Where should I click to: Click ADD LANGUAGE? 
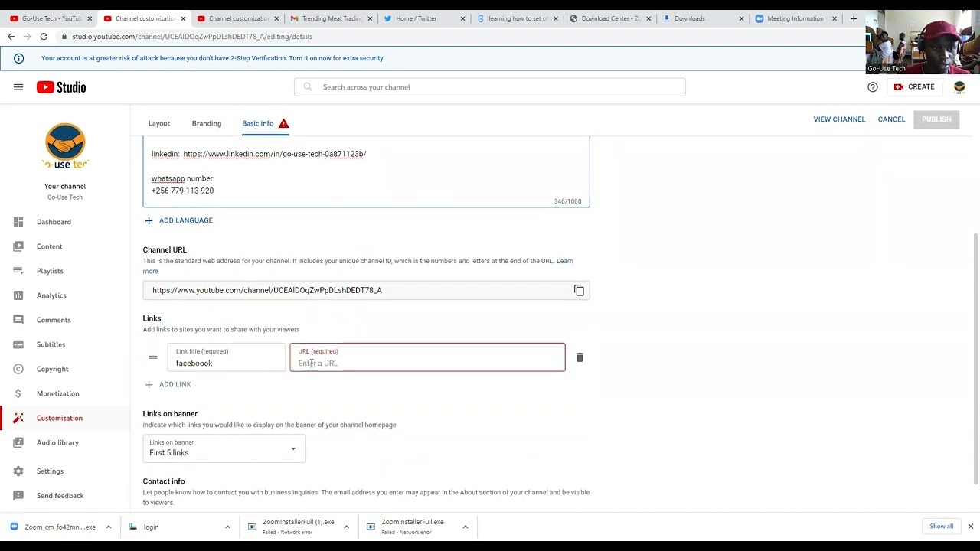point(178,220)
